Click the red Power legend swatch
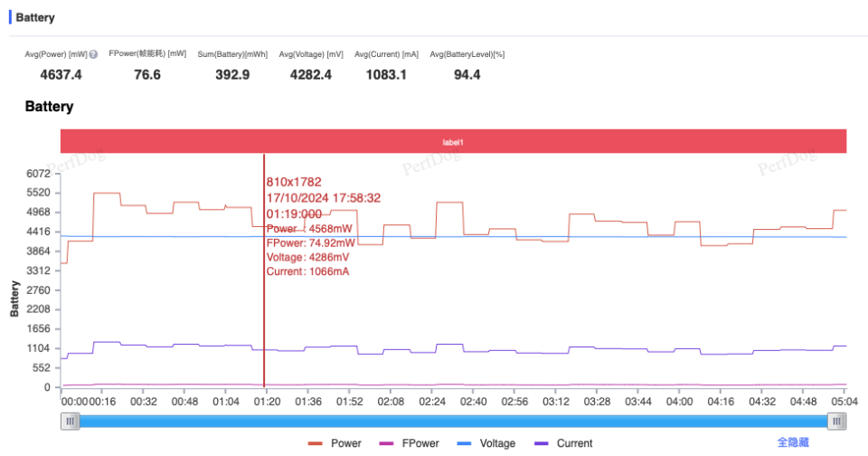 tap(315, 443)
